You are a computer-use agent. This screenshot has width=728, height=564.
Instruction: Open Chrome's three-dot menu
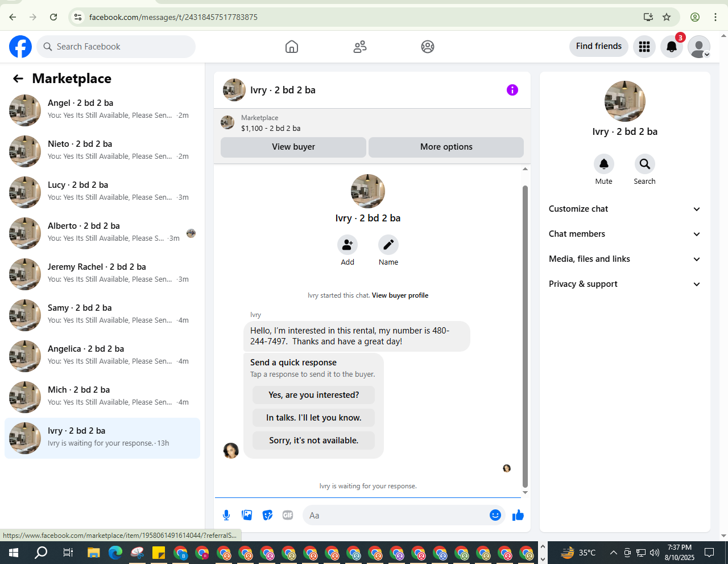pos(715,17)
